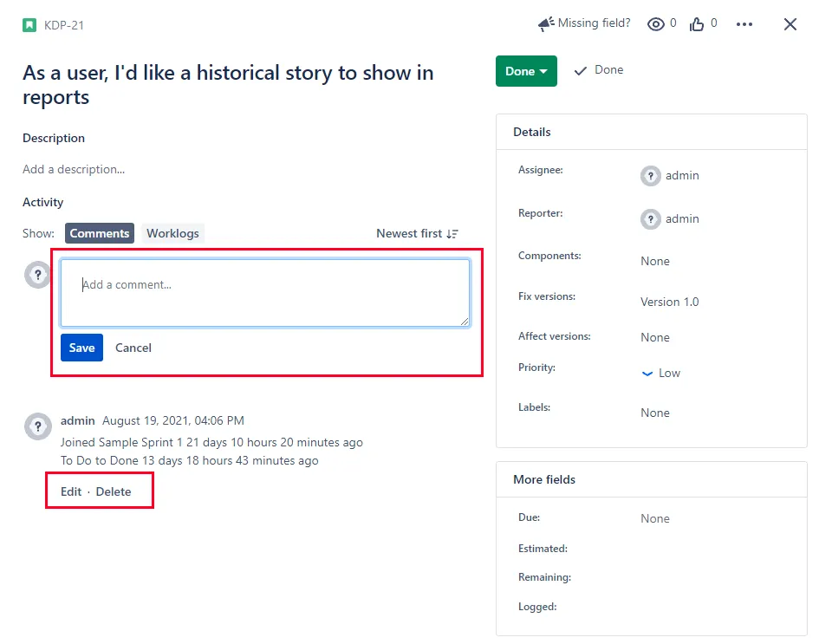This screenshot has width=819, height=644.
Task: Click the Estimated field label
Action: click(x=543, y=549)
